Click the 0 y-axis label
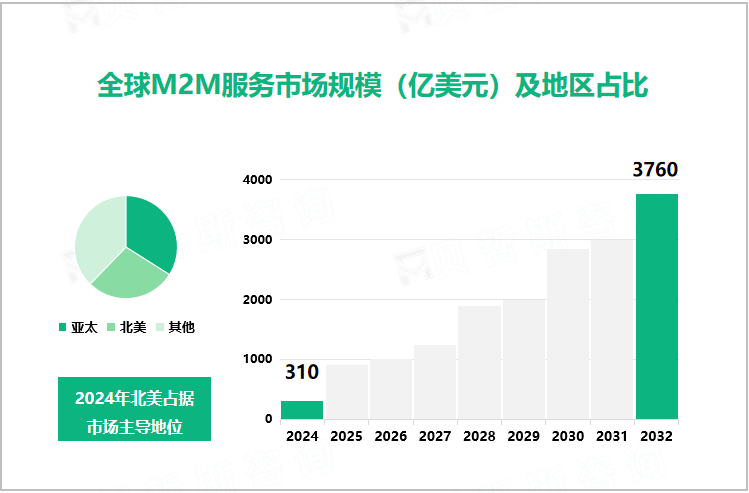 tap(268, 419)
